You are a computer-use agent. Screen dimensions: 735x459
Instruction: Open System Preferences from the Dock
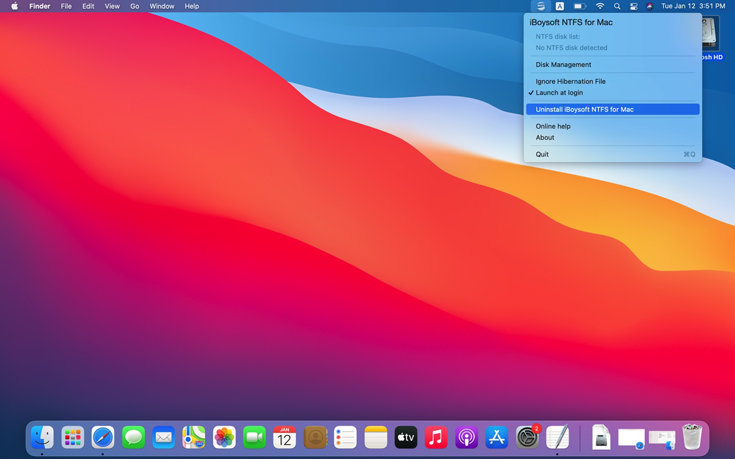[x=527, y=437]
